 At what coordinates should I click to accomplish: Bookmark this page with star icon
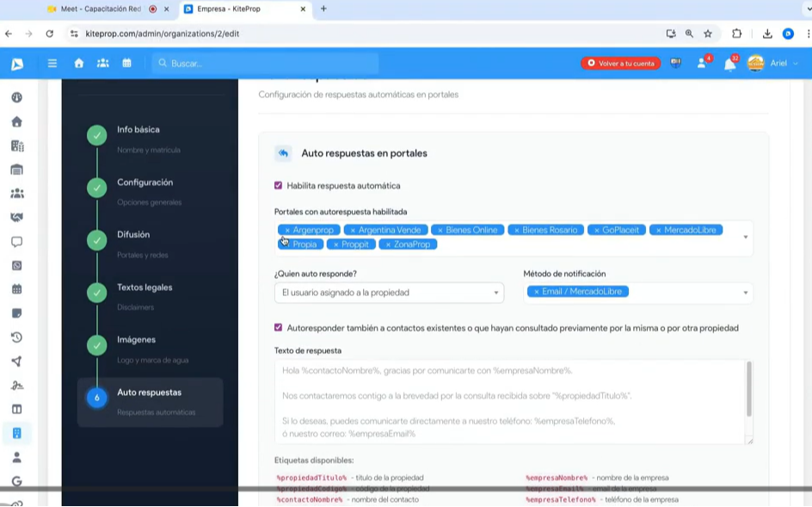coord(708,34)
